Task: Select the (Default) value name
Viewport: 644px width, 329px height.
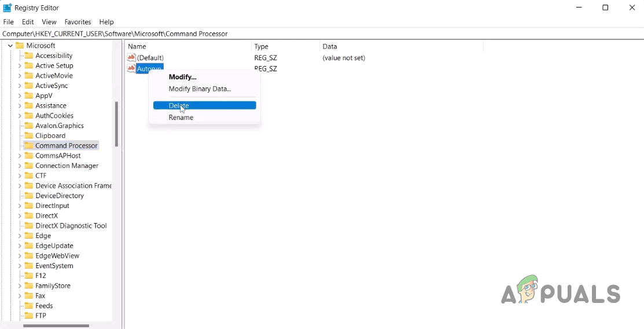Action: (x=150, y=58)
